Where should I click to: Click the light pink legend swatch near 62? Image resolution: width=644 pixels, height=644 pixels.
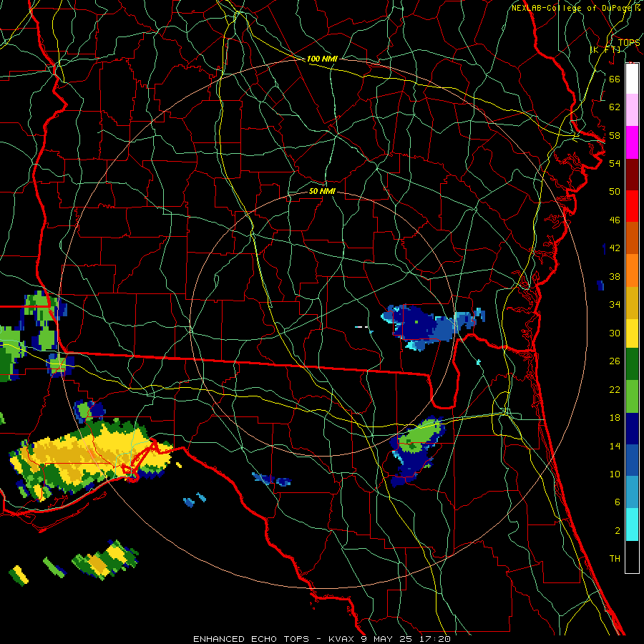click(632, 110)
